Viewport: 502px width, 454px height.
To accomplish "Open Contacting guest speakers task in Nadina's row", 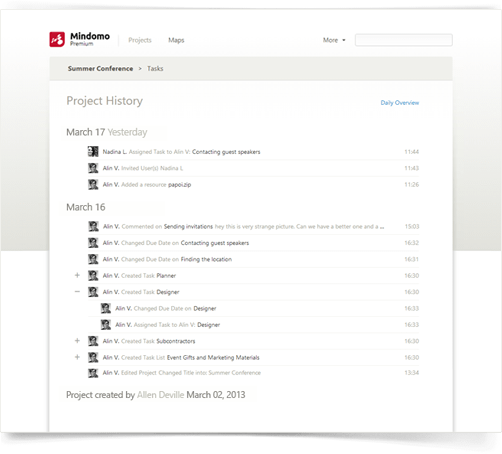I will point(226,152).
